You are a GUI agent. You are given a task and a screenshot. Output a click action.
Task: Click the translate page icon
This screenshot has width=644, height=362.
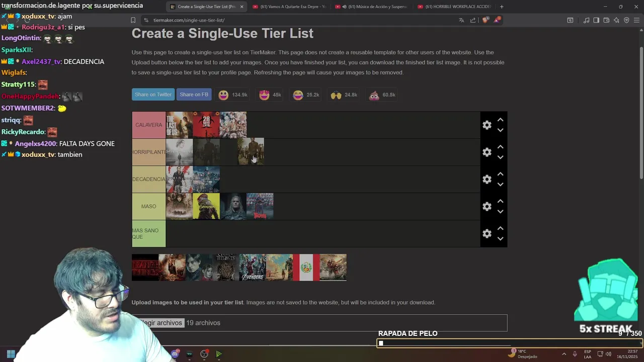click(x=461, y=20)
